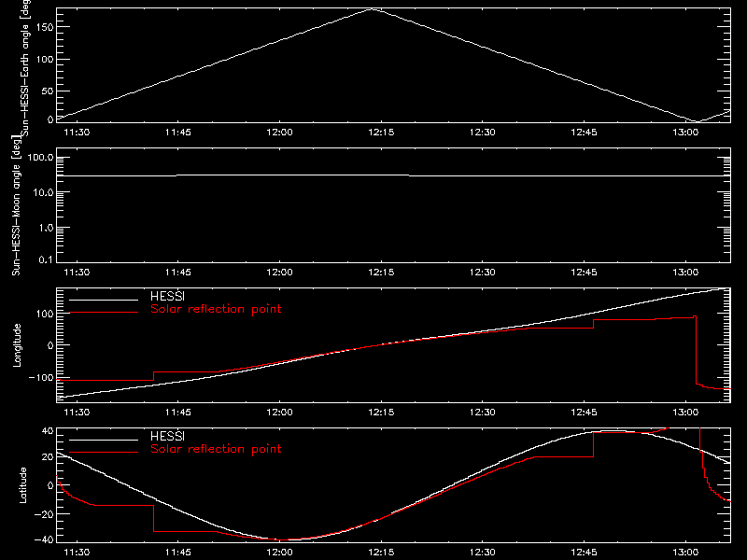
Task: Click the HESSI legend label in Latitude plot
Action: (167, 436)
